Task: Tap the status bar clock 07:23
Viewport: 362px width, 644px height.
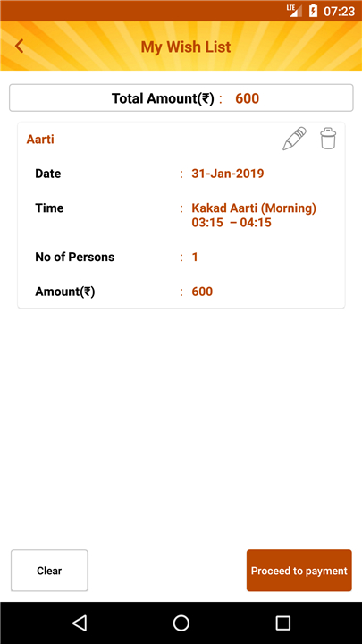Action: [339, 11]
